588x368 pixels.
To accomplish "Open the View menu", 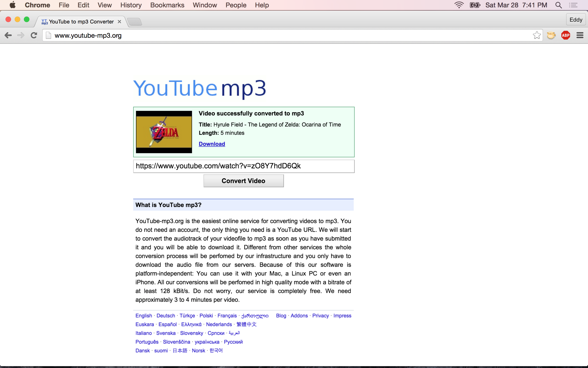I will click(105, 5).
